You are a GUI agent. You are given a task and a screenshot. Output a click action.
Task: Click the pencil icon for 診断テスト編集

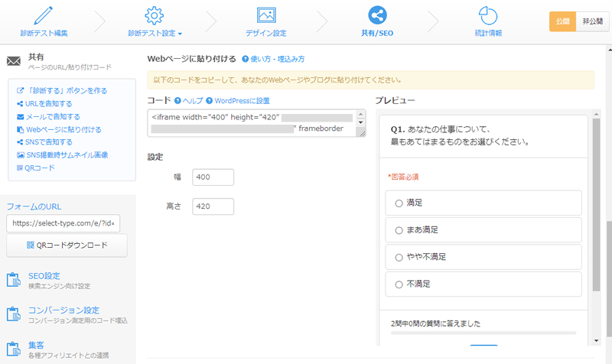click(x=44, y=15)
